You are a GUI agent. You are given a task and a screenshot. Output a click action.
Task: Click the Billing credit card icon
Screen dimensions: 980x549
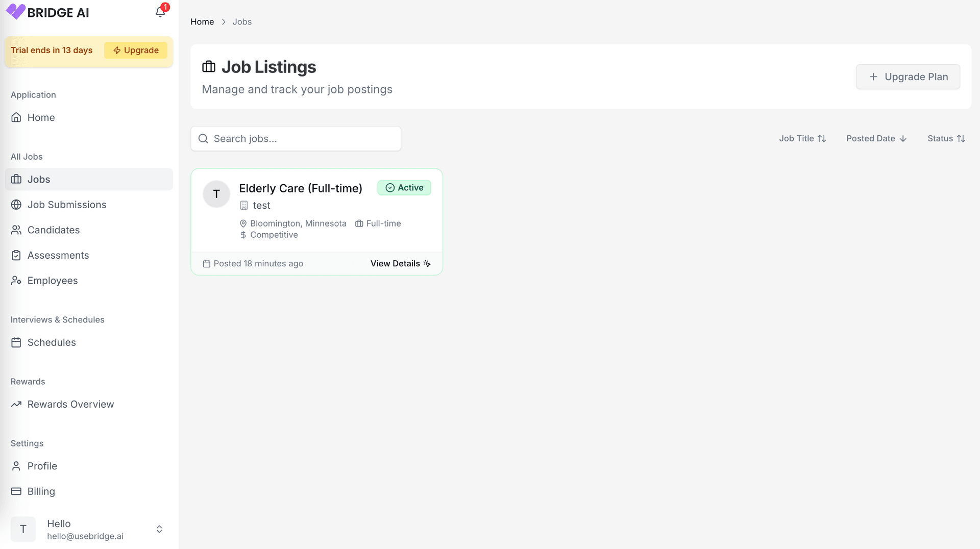point(16,491)
